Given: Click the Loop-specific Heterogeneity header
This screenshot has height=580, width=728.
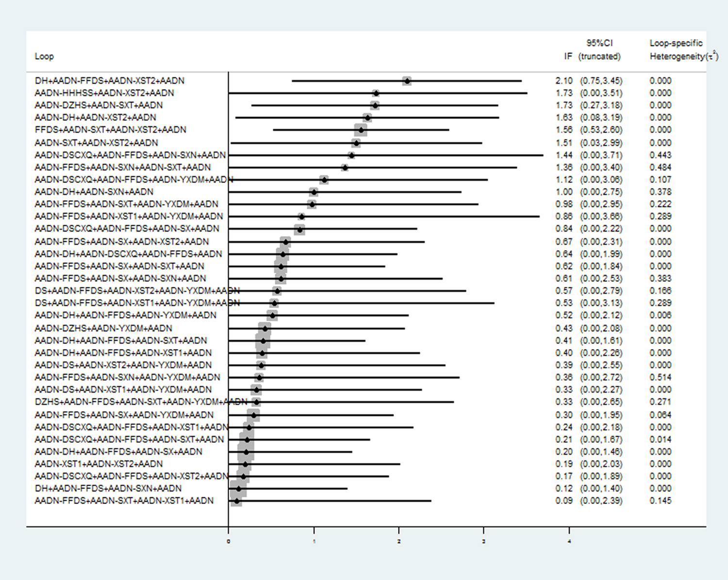Looking at the screenshot, I should [x=684, y=49].
